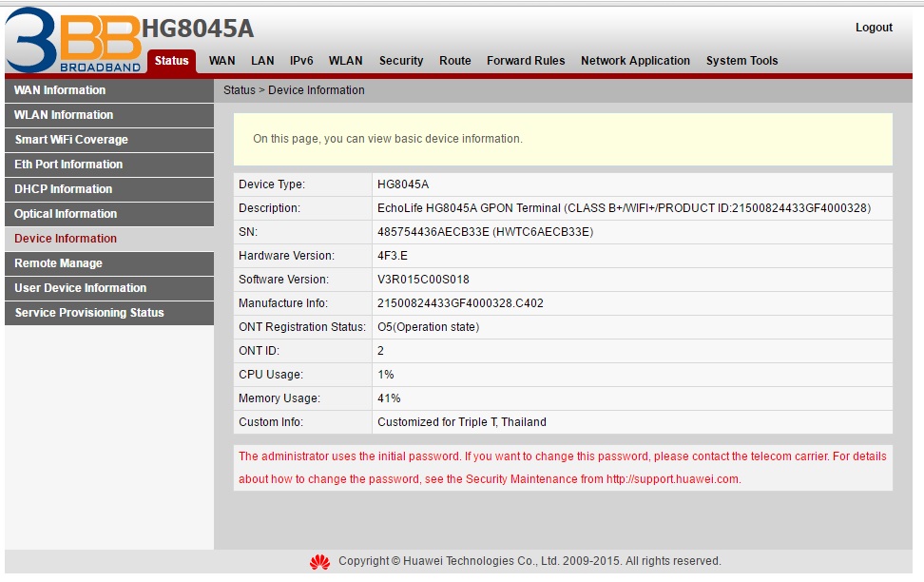Select Customized for Triple T, Thailand
Screen dimensions: 924x582
coord(462,422)
